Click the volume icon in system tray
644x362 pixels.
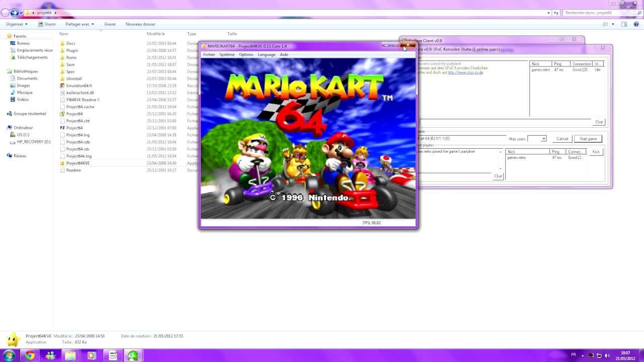(607, 355)
